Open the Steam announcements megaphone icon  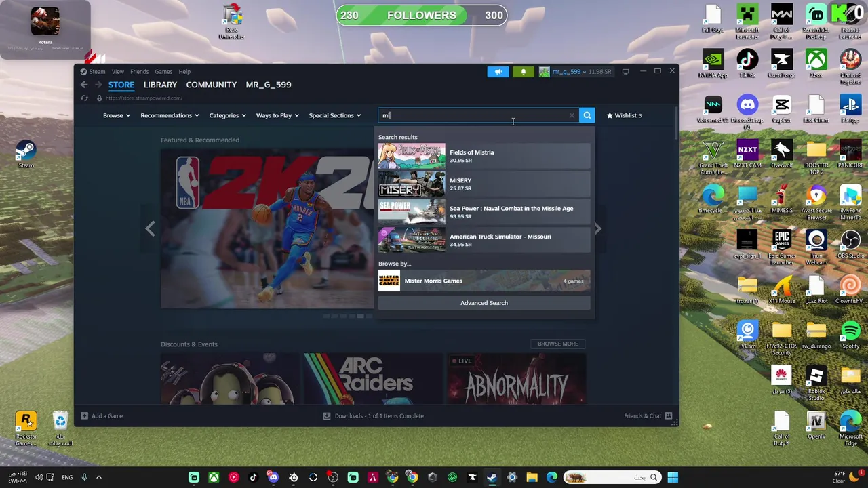pyautogui.click(x=498, y=71)
